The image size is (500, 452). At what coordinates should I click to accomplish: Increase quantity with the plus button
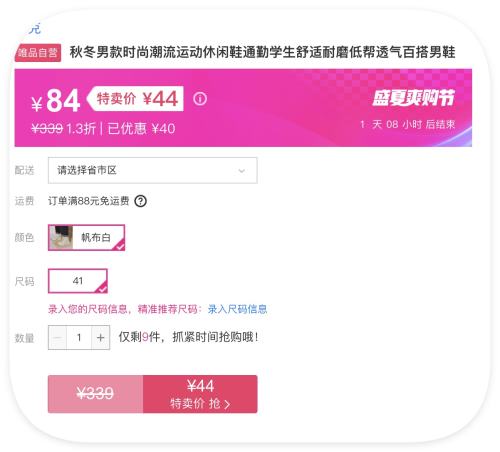100,338
